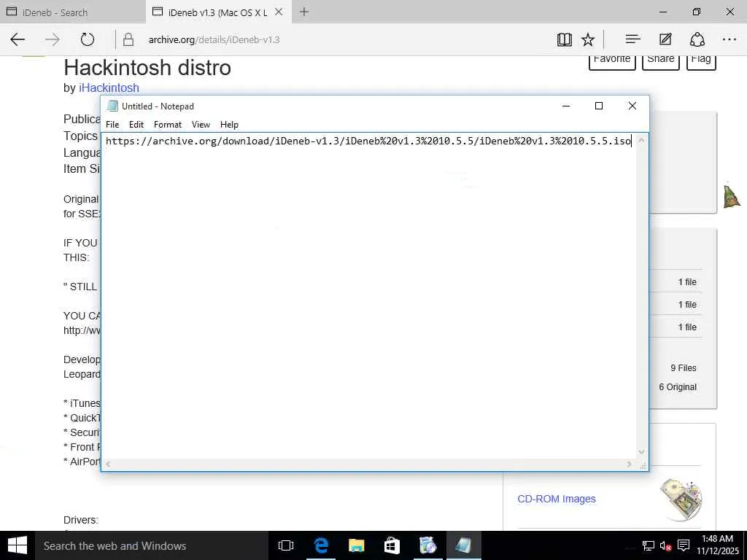
Task: Add page to favorites with star icon
Action: [588, 39]
